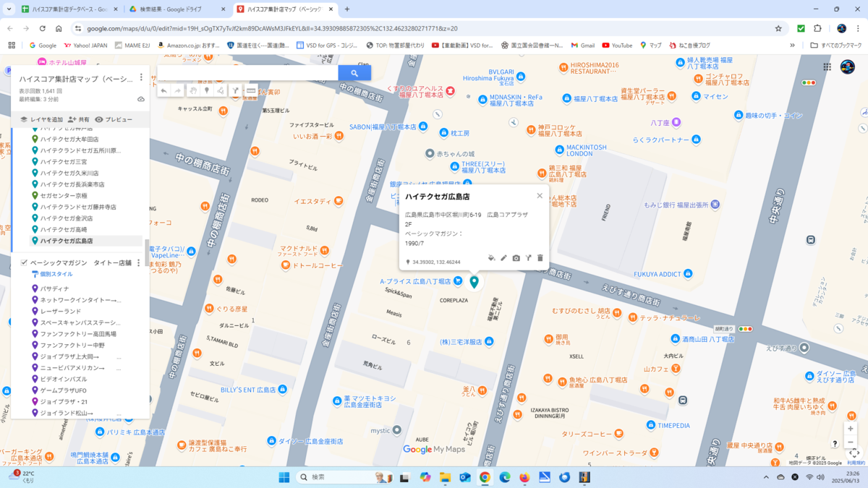Open Windows Start menu
The height and width of the screenshot is (488, 868).
click(284, 477)
